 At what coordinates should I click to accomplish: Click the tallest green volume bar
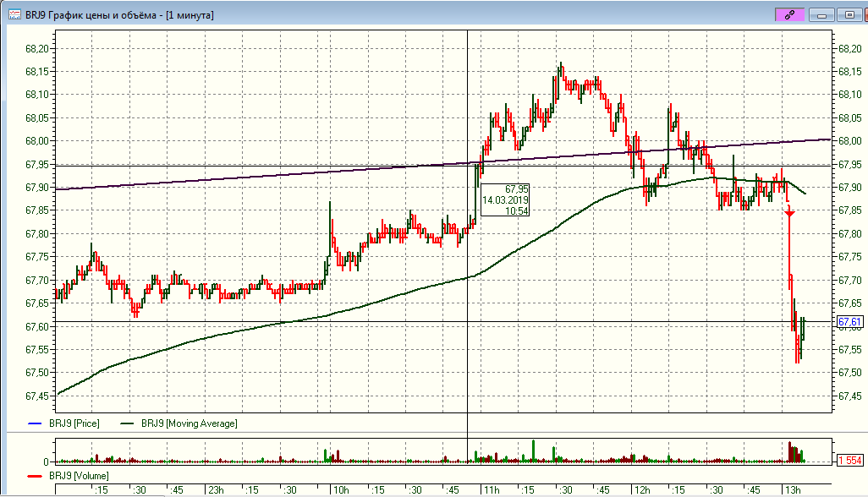[x=534, y=451]
